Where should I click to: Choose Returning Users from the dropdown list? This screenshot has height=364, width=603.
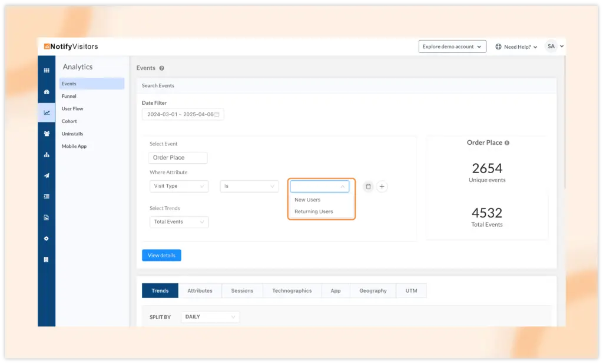click(x=314, y=211)
